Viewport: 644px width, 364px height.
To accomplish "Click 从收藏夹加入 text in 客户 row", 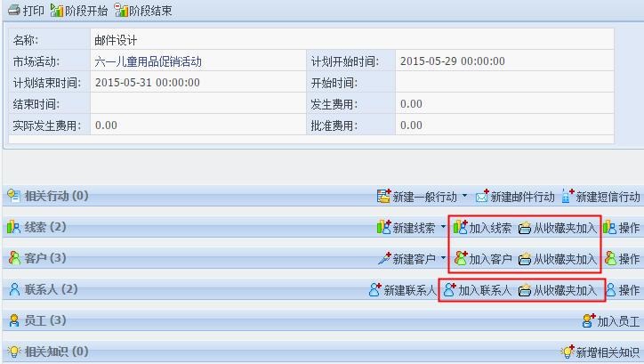I will pos(565,259).
